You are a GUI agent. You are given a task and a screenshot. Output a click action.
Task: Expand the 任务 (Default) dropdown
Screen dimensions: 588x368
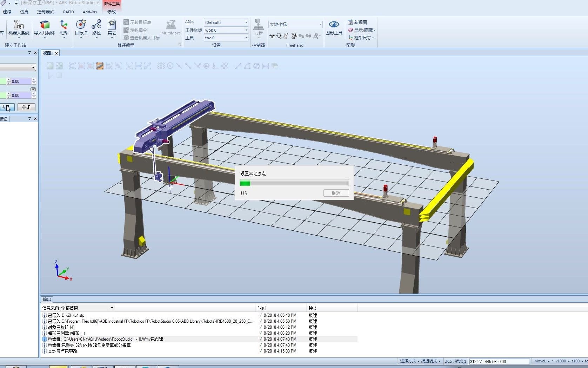(246, 22)
